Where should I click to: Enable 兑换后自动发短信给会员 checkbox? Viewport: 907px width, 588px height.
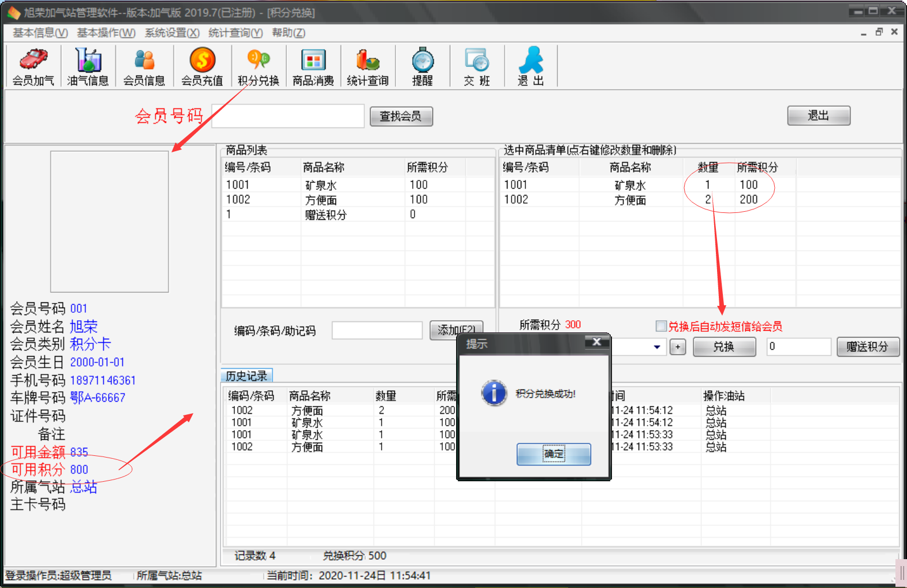click(661, 326)
